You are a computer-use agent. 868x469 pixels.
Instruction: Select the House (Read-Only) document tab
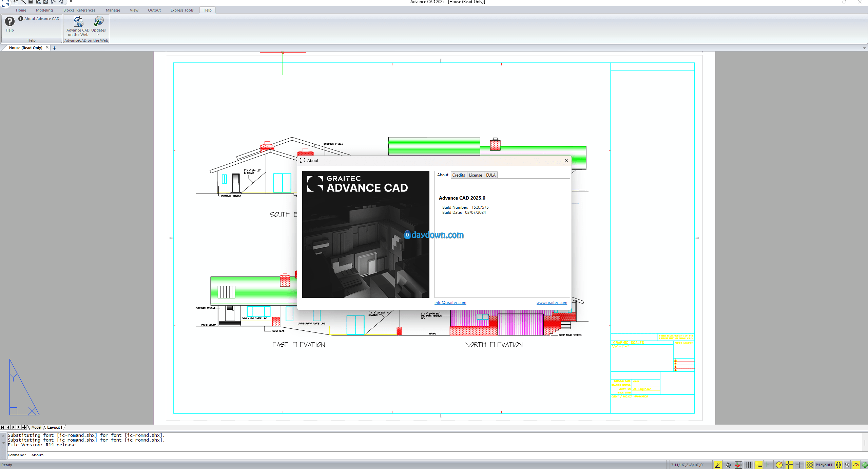(x=26, y=48)
